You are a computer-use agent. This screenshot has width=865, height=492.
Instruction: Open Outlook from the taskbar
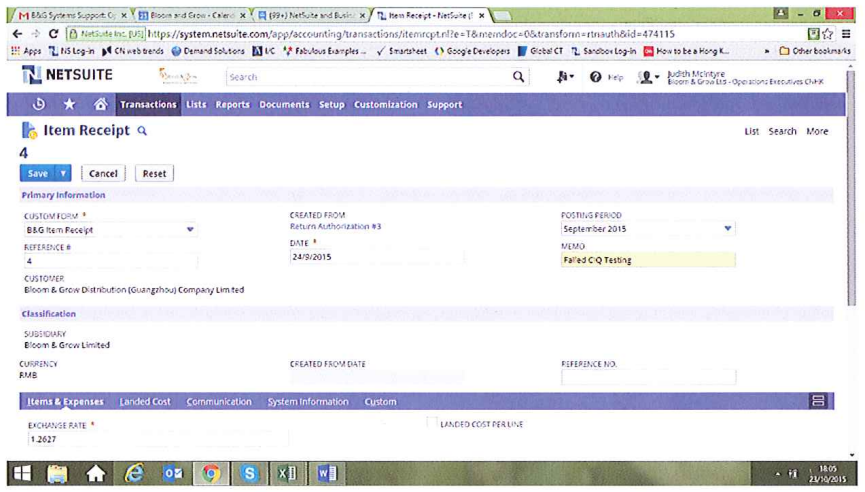(x=173, y=473)
